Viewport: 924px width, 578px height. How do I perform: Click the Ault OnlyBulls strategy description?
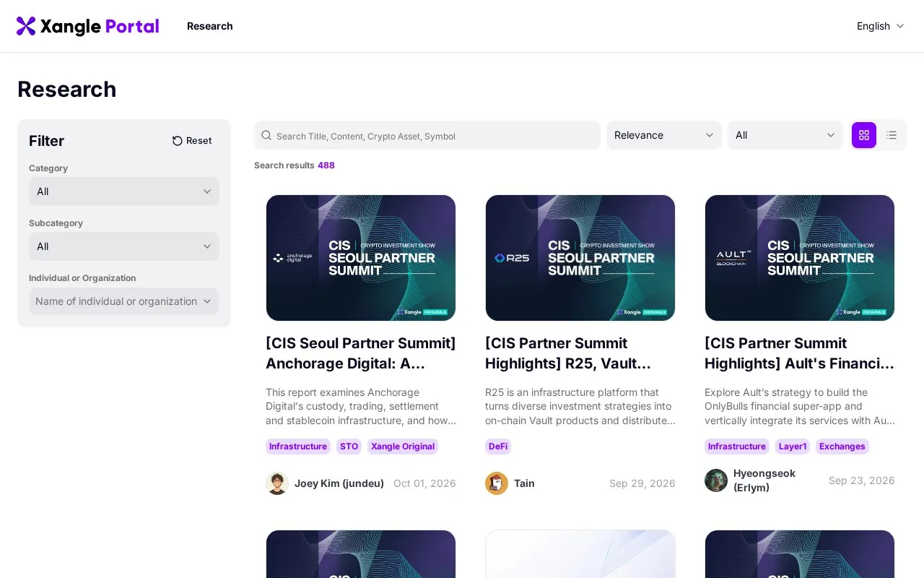coord(800,407)
